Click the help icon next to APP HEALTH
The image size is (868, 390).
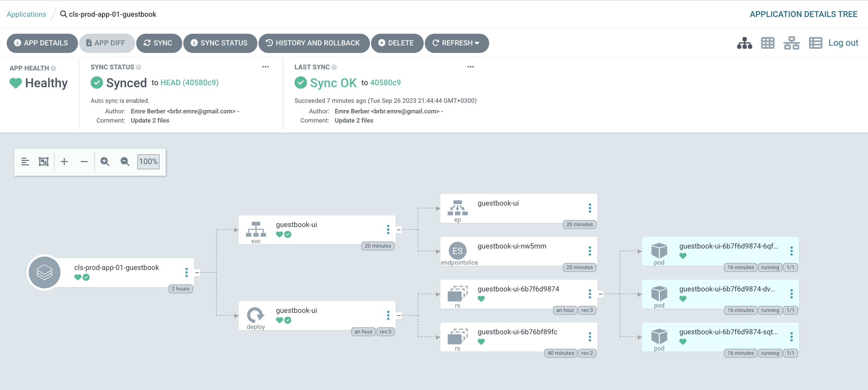pos(53,69)
